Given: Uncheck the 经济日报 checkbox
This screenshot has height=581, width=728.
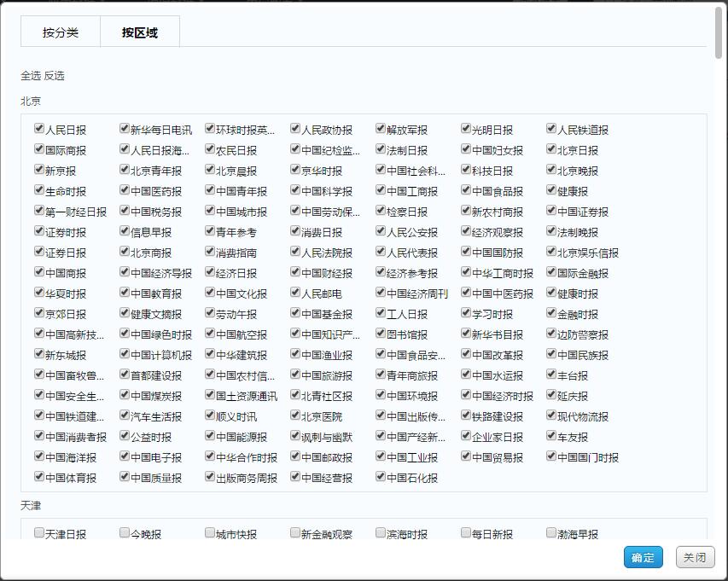Looking at the screenshot, I should coord(210,271).
